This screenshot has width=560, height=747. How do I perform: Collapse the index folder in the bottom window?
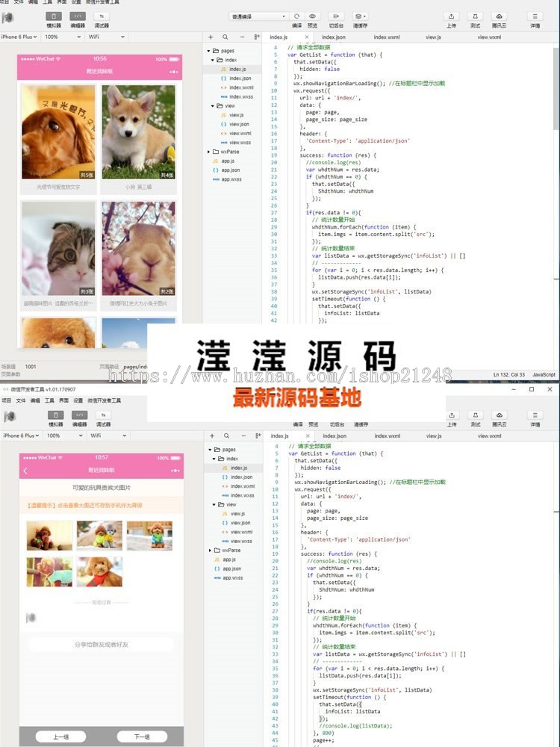point(214,459)
